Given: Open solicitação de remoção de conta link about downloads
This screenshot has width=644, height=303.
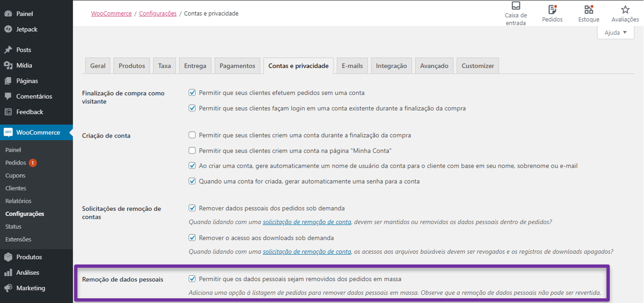Looking at the screenshot, I should click(307, 252).
